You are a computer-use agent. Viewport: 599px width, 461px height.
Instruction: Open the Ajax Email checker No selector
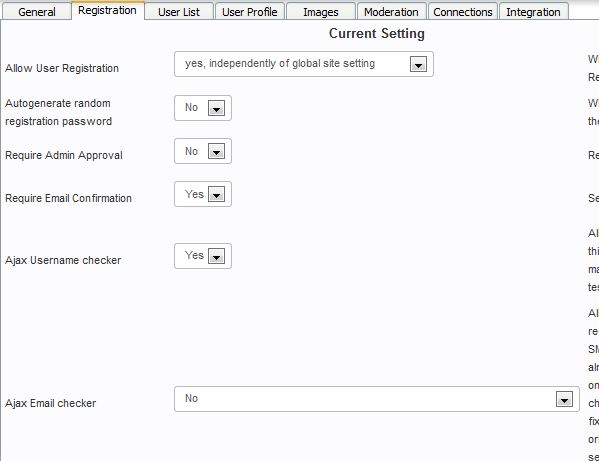tap(377, 399)
